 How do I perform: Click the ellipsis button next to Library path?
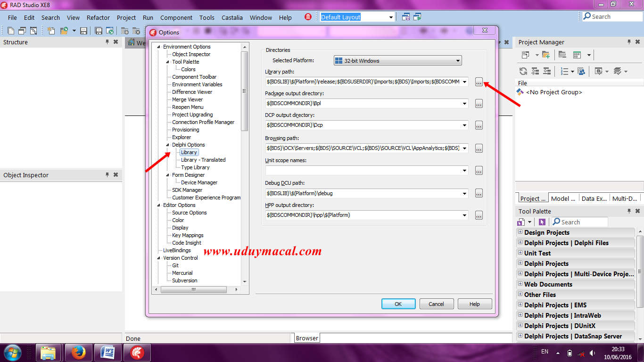pos(479,82)
